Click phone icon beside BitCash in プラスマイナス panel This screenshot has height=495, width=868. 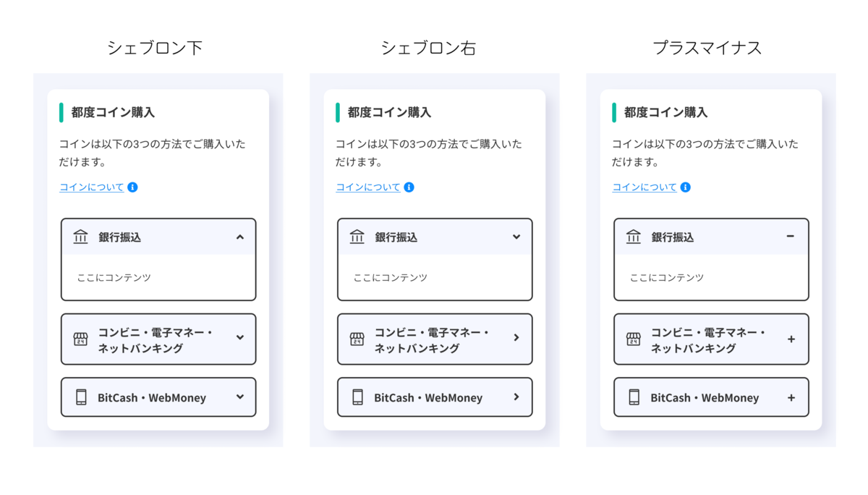[x=634, y=397]
